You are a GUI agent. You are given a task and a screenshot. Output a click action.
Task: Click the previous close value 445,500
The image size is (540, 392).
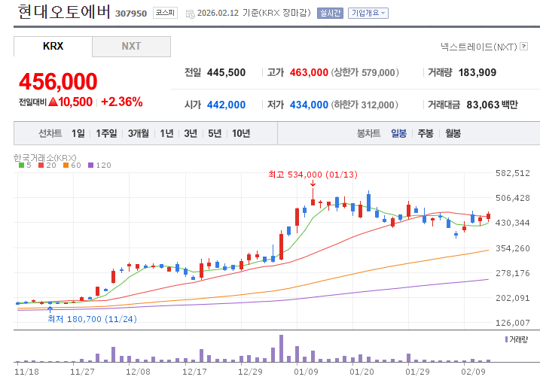click(x=226, y=73)
